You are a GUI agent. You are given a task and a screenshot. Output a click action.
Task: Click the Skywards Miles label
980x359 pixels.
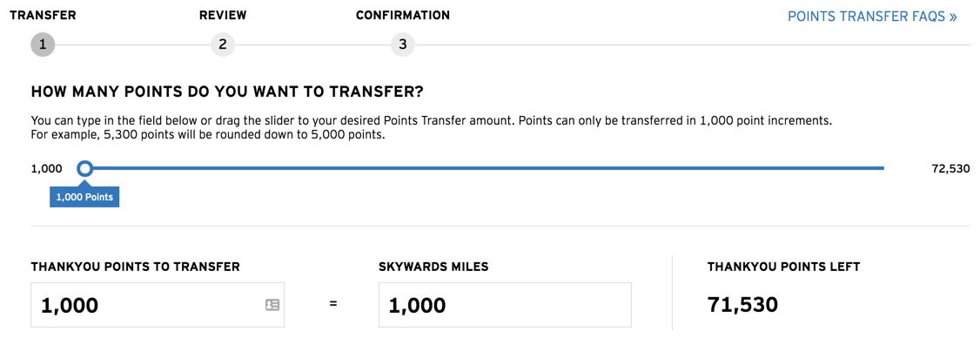click(433, 267)
